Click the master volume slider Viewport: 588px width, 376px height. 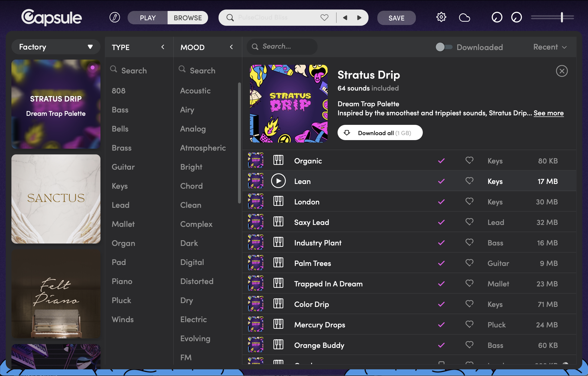(552, 17)
